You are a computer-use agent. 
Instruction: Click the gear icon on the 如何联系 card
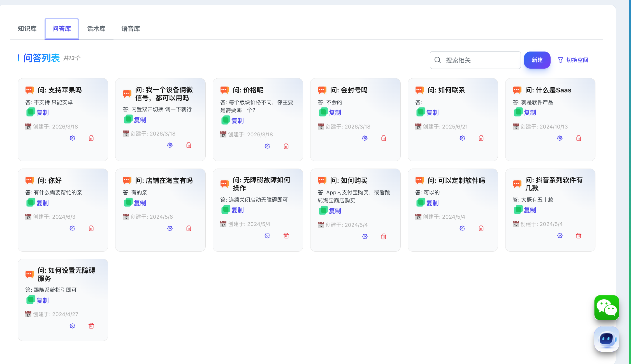coord(462,138)
